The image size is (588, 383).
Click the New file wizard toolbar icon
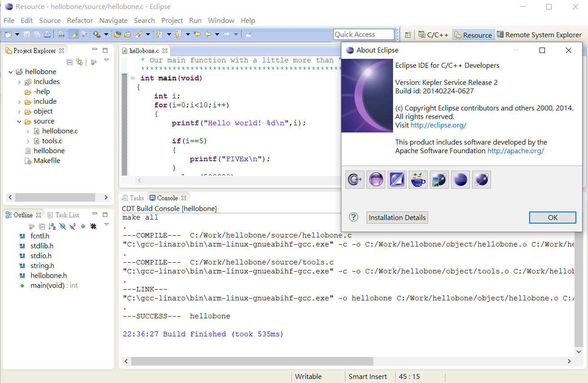tap(8, 35)
